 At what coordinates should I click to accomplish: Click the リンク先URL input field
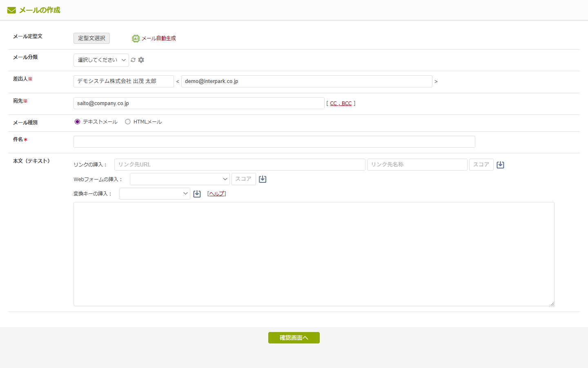240,165
